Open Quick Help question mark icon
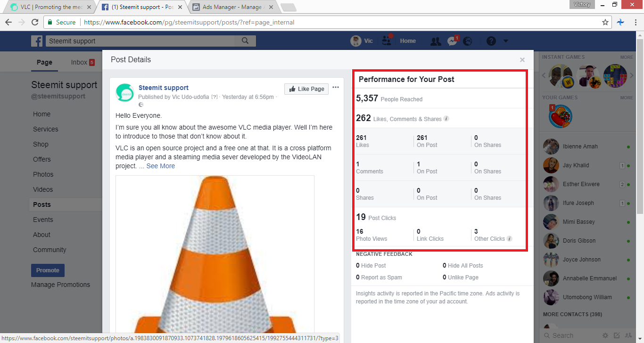This screenshot has width=644, height=343. (491, 41)
